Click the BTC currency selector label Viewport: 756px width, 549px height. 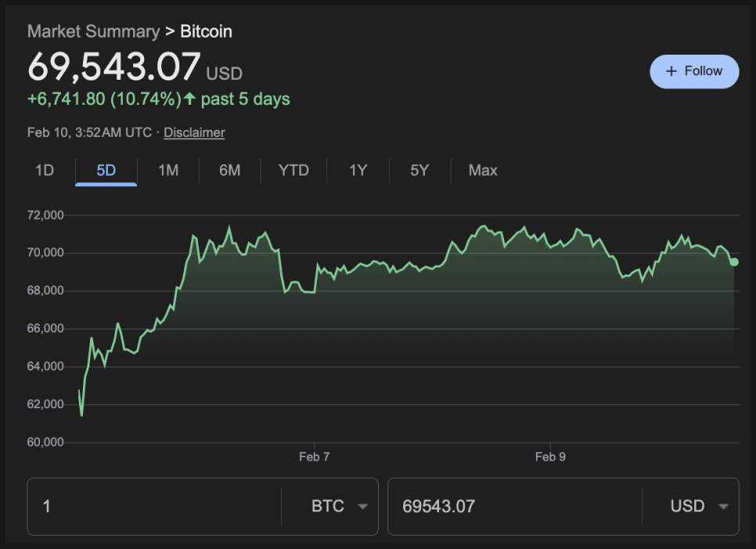[328, 506]
